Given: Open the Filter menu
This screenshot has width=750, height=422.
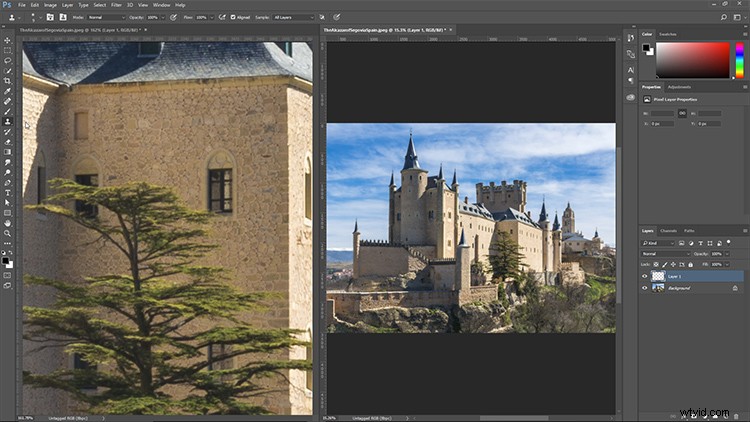Looking at the screenshot, I should [116, 5].
